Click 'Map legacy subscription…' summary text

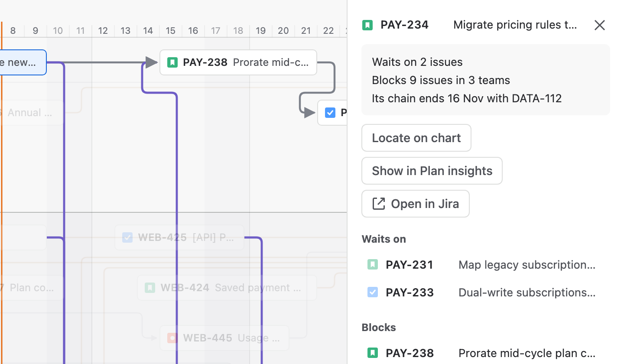(x=527, y=265)
